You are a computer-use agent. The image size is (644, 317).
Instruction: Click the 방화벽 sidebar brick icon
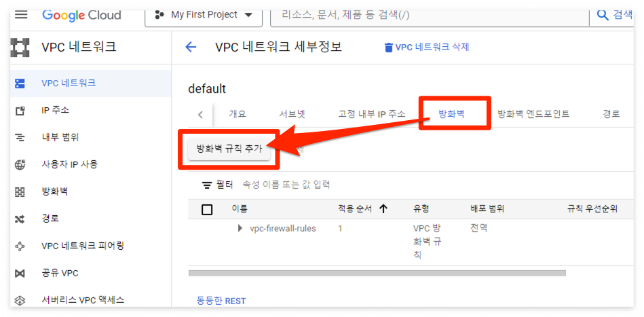[20, 191]
